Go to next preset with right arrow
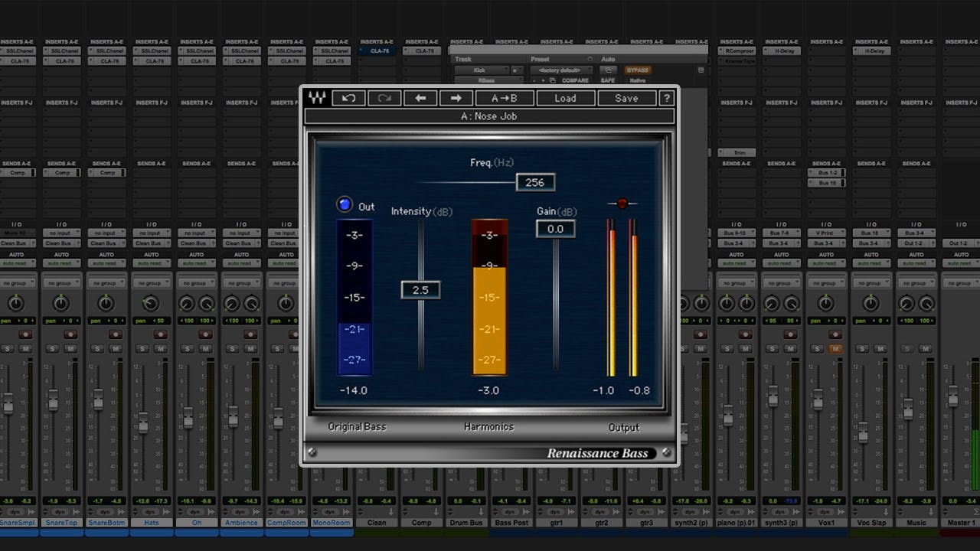The height and width of the screenshot is (551, 980). [x=456, y=98]
